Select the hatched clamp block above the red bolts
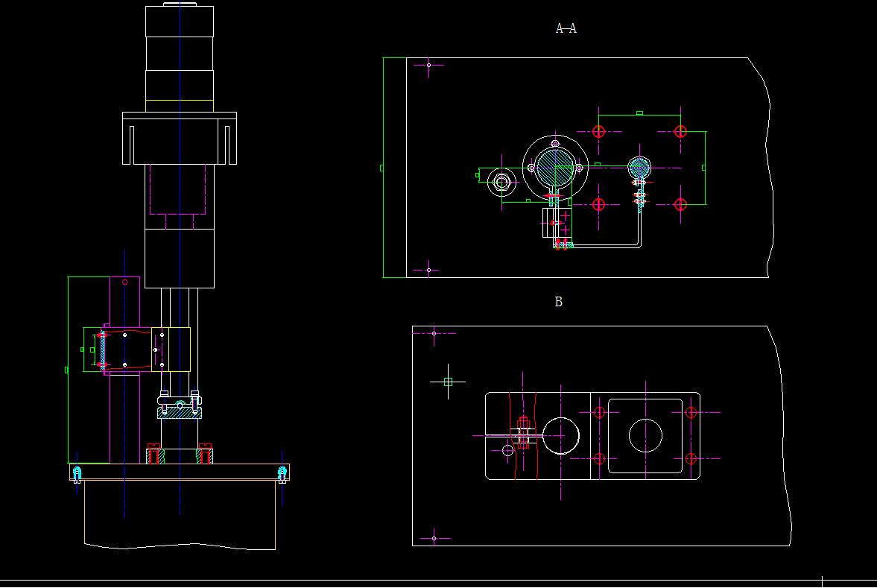The image size is (877, 588). [180, 413]
